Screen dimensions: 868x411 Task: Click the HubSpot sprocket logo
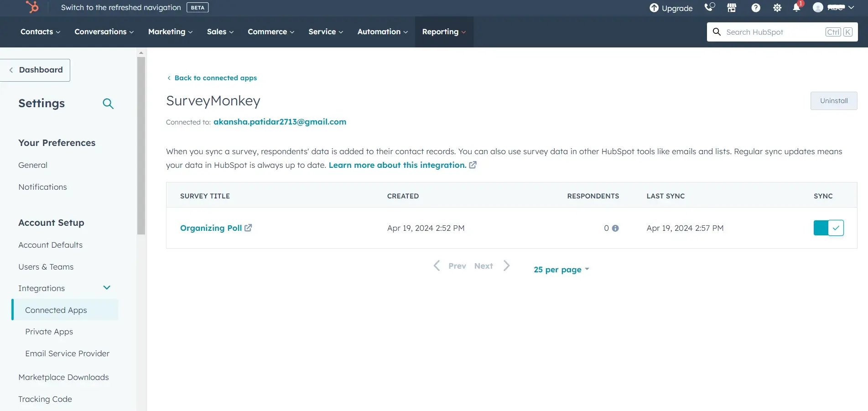coord(32,7)
